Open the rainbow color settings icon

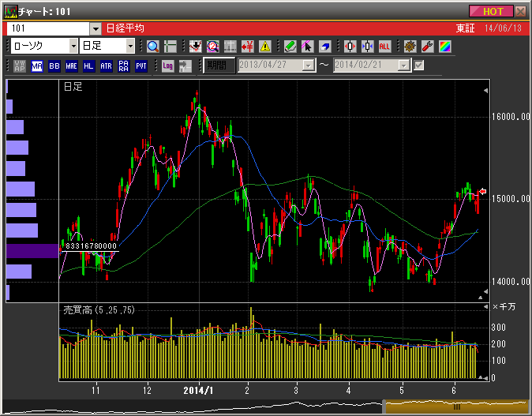pos(444,47)
